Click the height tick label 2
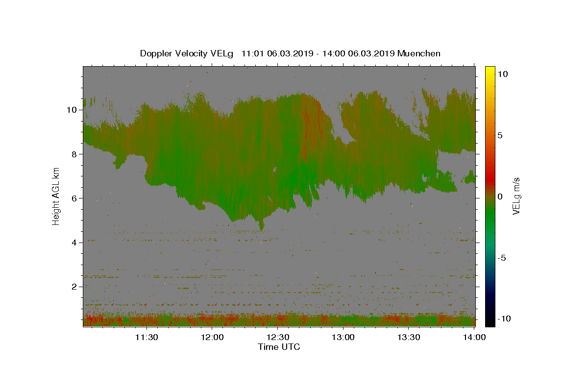This screenshot has width=588, height=392. point(74,287)
